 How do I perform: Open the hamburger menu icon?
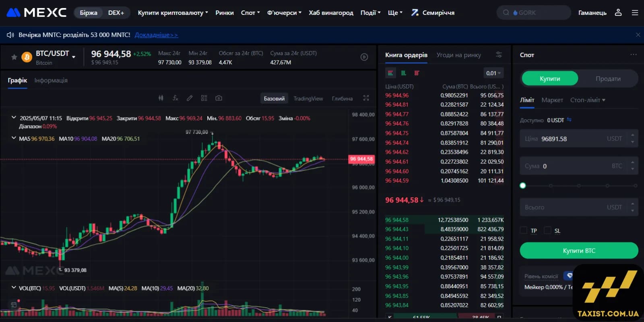(635, 12)
